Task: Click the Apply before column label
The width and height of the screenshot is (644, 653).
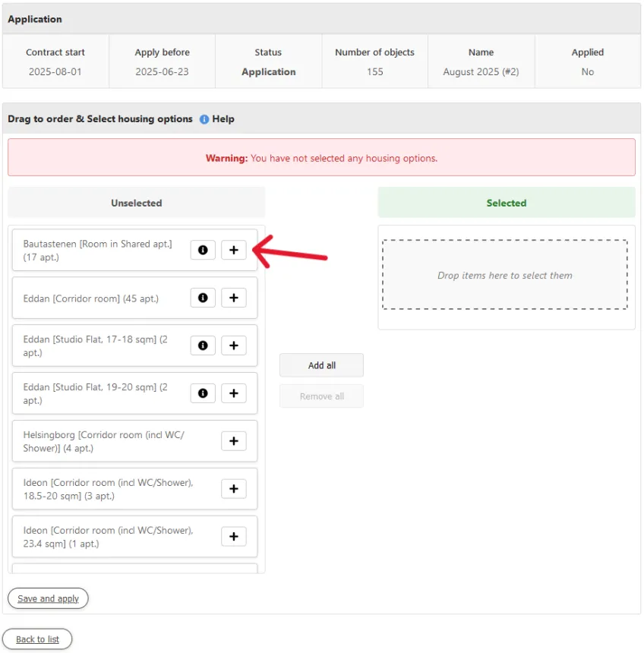Action: (x=162, y=52)
